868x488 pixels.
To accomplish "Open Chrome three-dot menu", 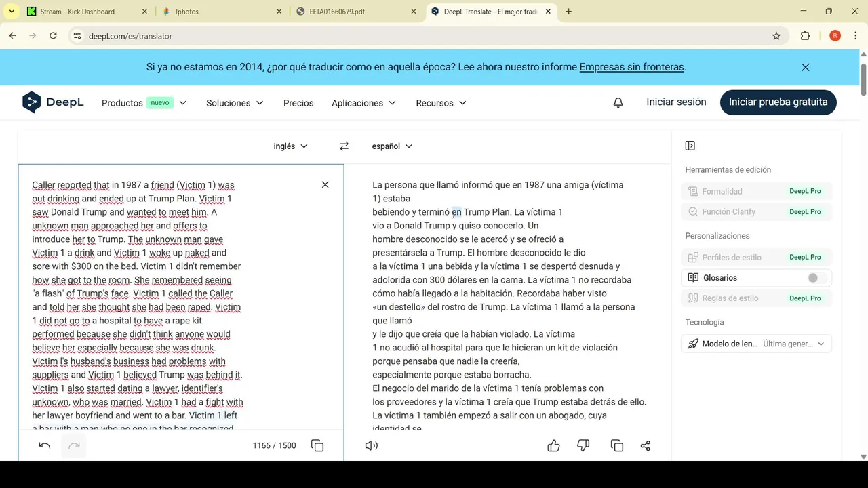I will [x=854, y=36].
